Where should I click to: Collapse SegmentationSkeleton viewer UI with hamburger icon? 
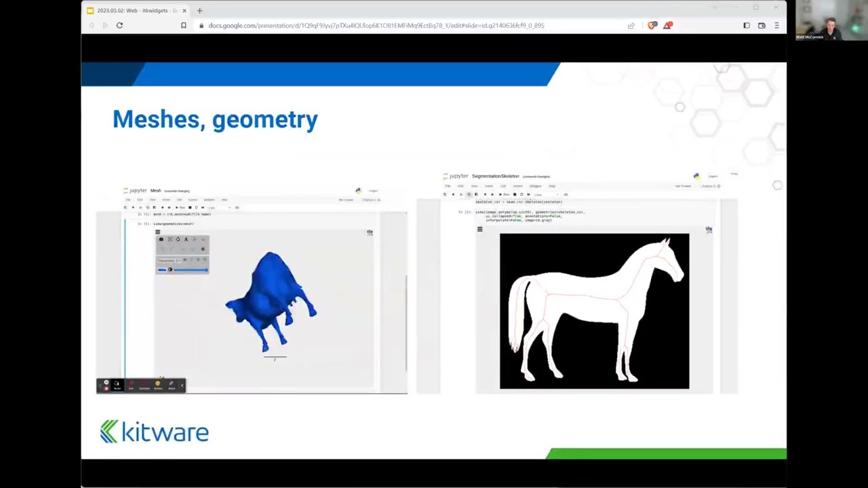[479, 229]
